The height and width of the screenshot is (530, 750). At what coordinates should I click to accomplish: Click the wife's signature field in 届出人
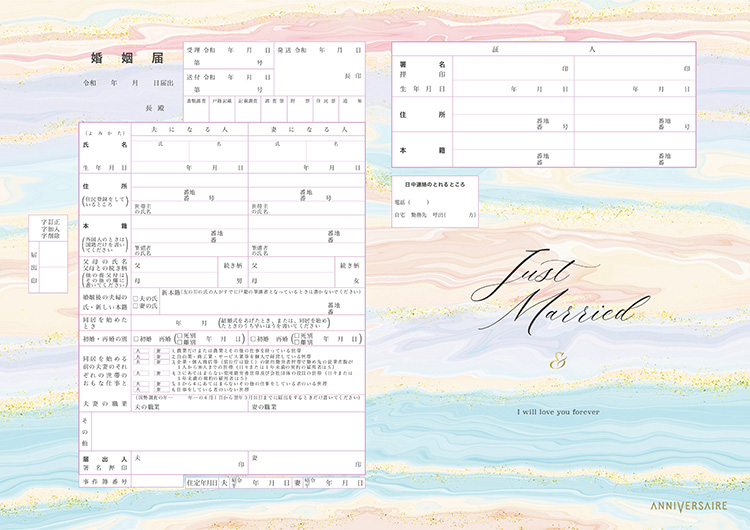(307, 463)
